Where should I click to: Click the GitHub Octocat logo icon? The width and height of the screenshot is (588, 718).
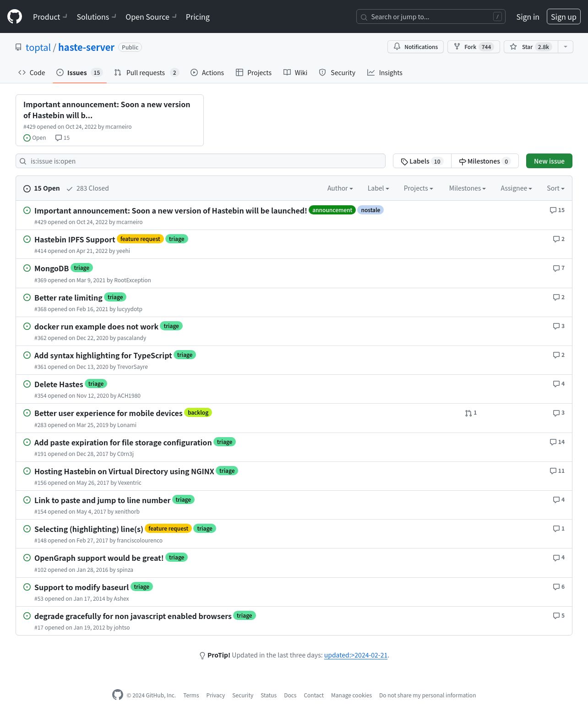pyautogui.click(x=15, y=16)
